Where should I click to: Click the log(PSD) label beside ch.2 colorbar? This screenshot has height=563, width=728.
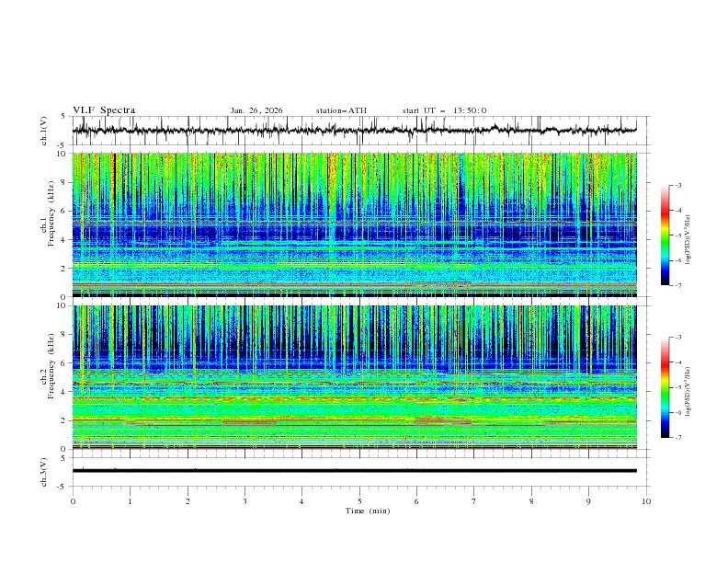688,391
